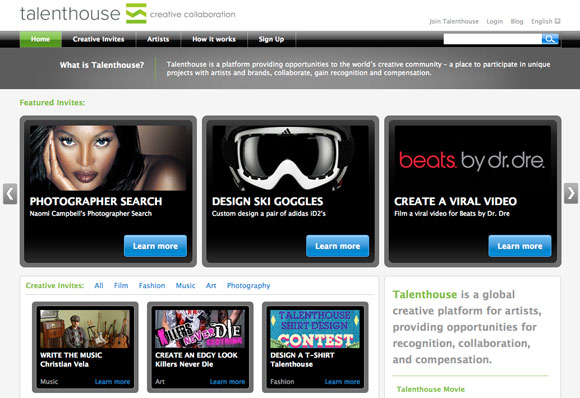Click the CREATE A VIRAL VIDEO heading
Screen dimensions: 580x398
(x=455, y=201)
